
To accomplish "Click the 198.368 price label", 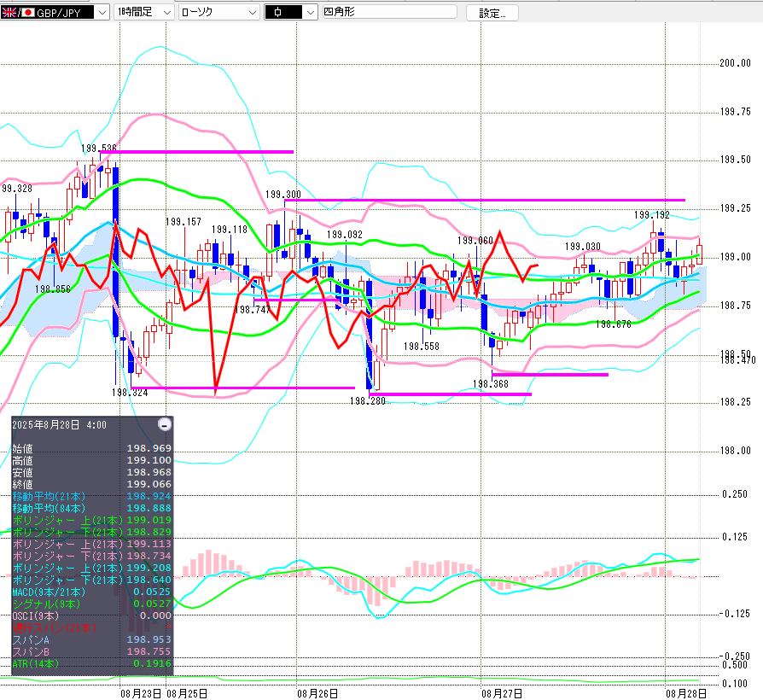I will [x=491, y=384].
